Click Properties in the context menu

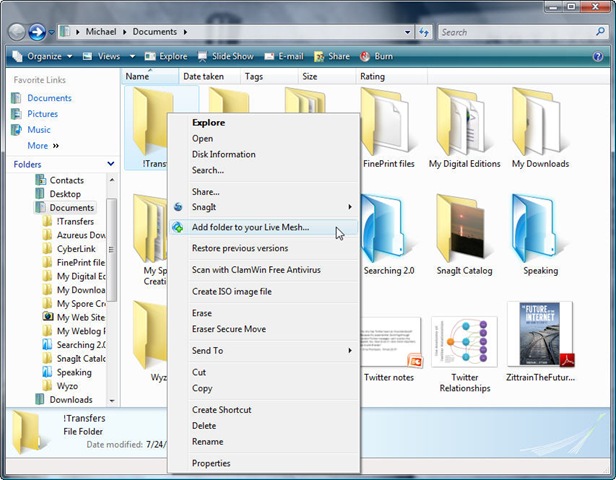coord(211,463)
